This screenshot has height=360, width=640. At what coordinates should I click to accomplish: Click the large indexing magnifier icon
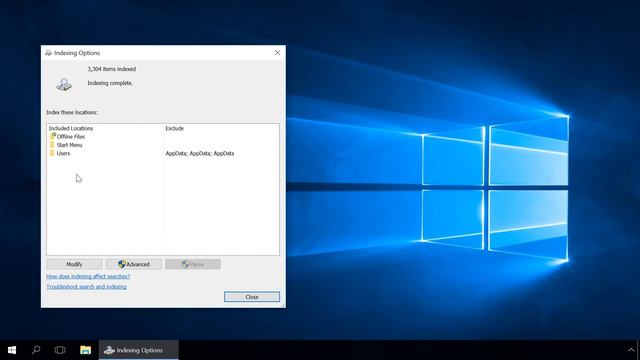[64, 84]
